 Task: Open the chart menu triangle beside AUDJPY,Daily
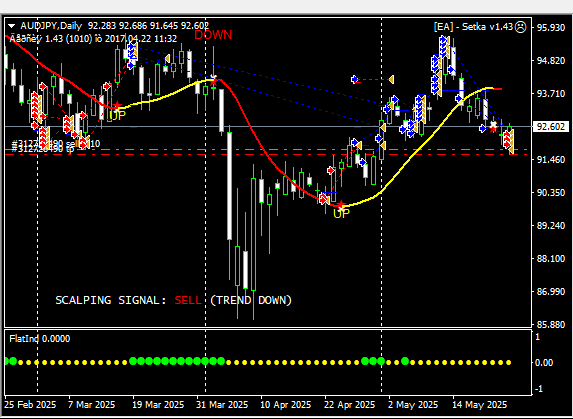[x=12, y=26]
